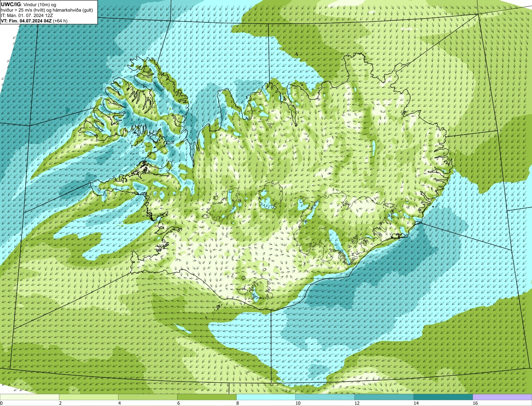The width and height of the screenshot is (532, 406).
Task: Click the legend label "12"
Action: 357,404
